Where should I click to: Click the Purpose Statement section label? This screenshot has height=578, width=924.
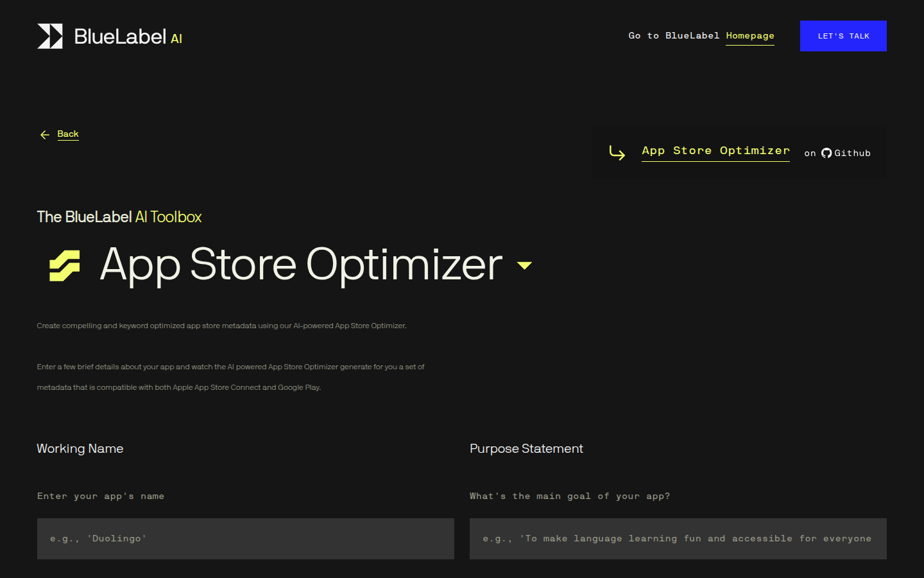coord(526,448)
